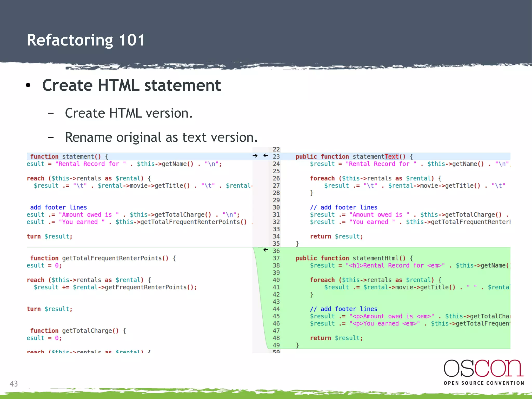Image resolution: width=532 pixels, height=399 pixels.
Task: Click line number 22 in the gutter
Action: coord(276,149)
